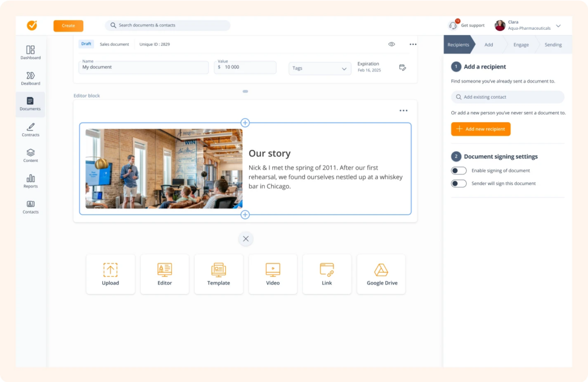Go to the Reports section

pos(30,182)
